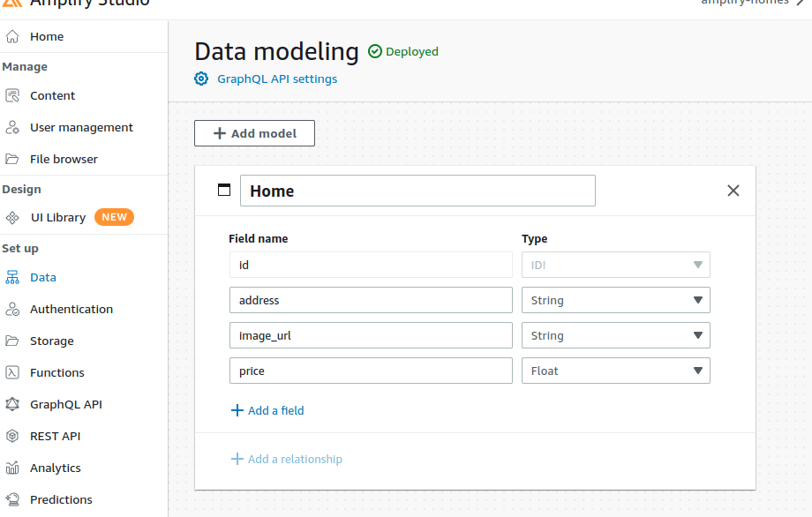Click the model name field containing Home
The width and height of the screenshot is (812, 517).
(x=417, y=191)
